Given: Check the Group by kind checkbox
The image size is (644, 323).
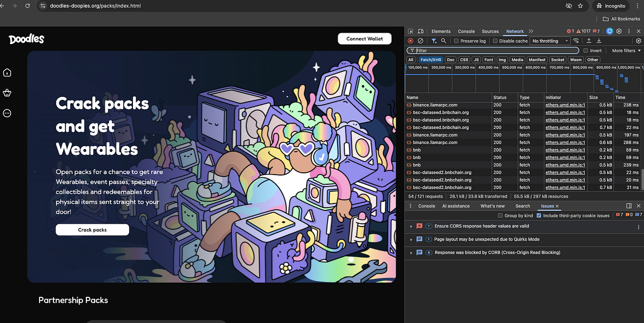Looking at the screenshot, I should (x=500, y=215).
